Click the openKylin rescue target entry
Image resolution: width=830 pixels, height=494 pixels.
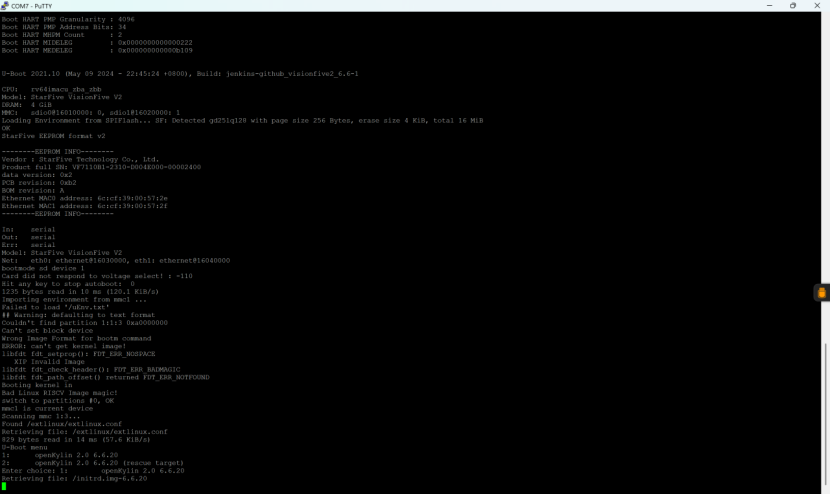(93, 463)
